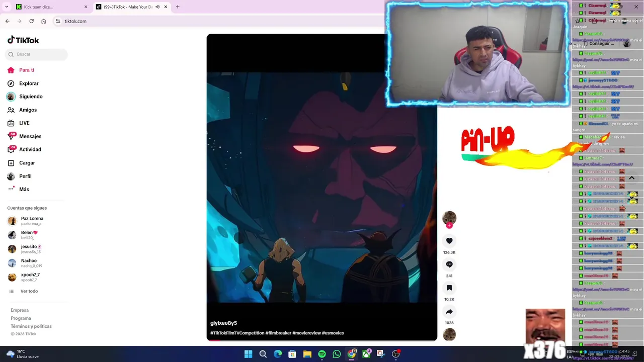This screenshot has height=362, width=644.
Task: Open the Actividad notifications
Action: [x=25, y=149]
